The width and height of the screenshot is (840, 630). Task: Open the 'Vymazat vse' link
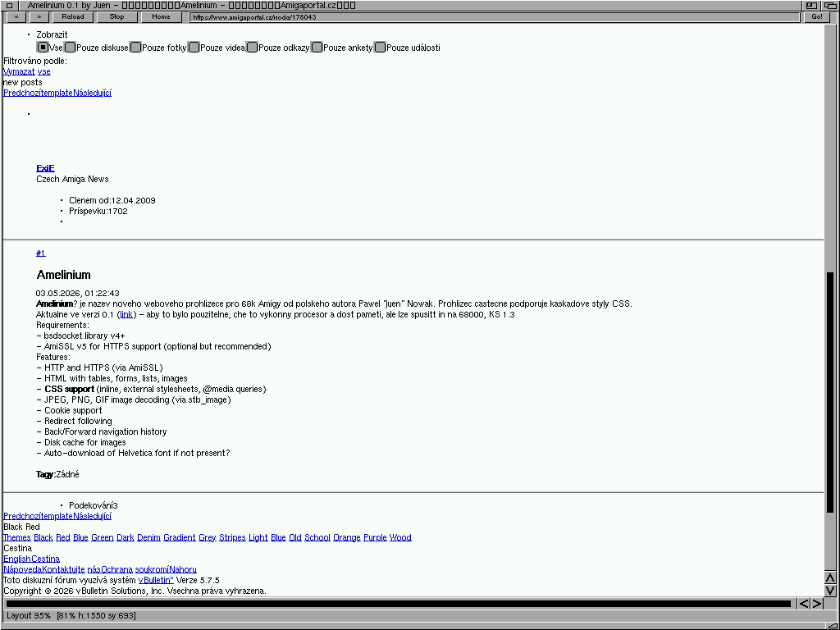(27, 71)
